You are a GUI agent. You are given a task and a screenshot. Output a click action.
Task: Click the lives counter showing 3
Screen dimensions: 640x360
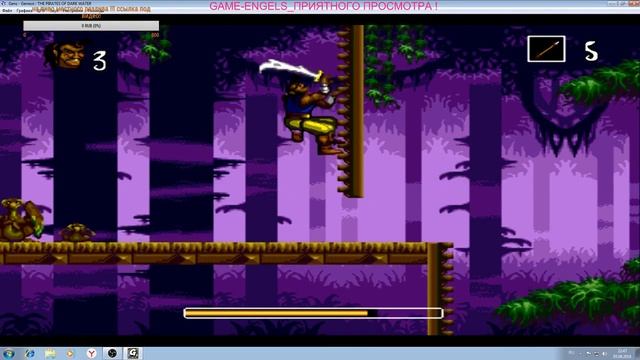click(100, 61)
